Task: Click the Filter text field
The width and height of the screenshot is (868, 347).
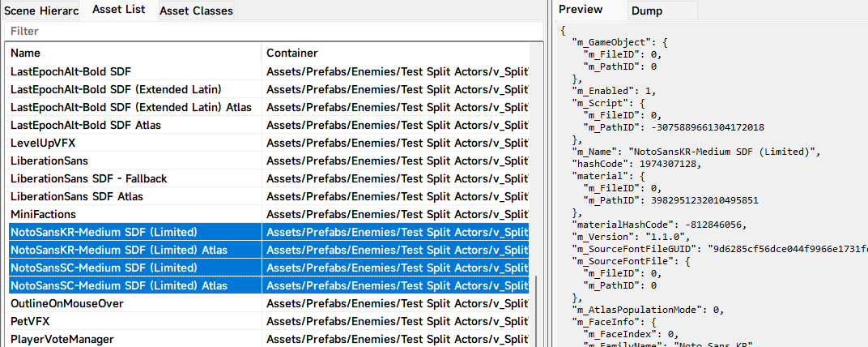Action: pos(275,31)
